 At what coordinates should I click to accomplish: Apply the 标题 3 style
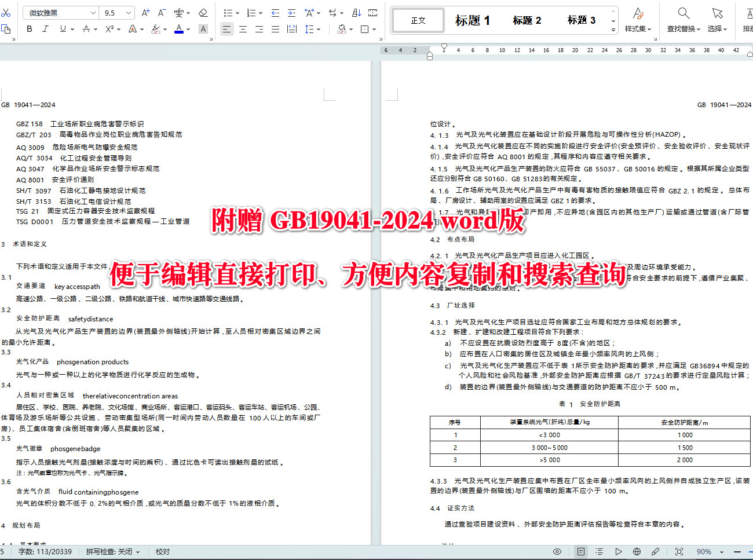(x=582, y=20)
